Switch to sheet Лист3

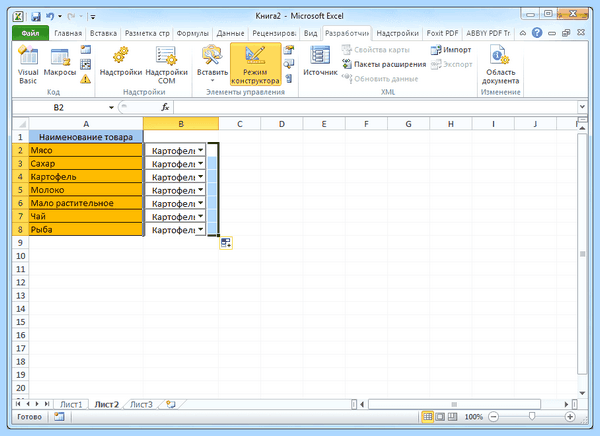click(141, 404)
